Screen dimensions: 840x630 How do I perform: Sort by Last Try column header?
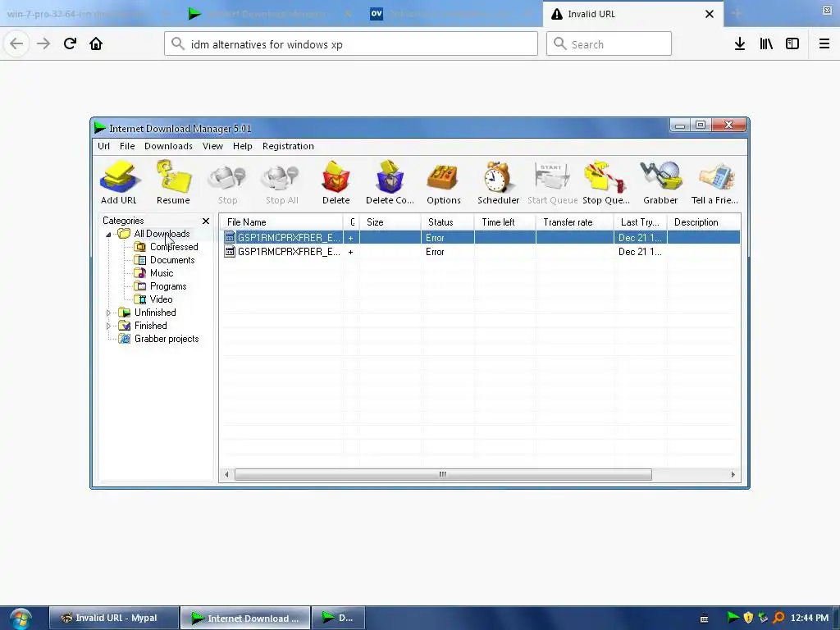coord(640,221)
